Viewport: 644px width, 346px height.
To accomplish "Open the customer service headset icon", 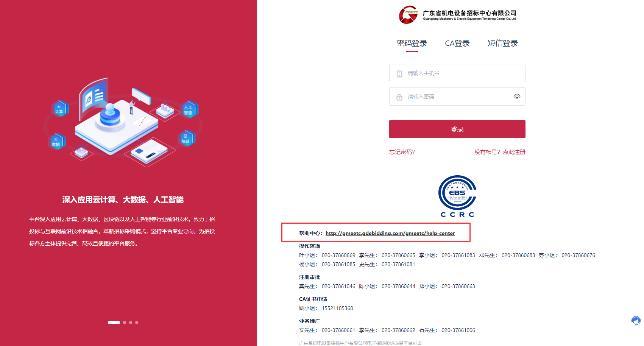I will [x=636, y=321].
